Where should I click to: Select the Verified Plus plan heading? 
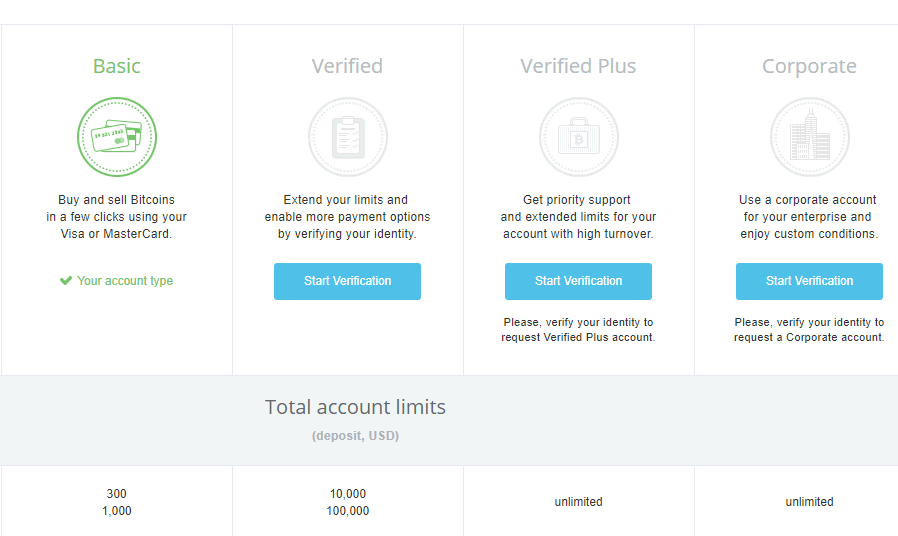click(578, 66)
